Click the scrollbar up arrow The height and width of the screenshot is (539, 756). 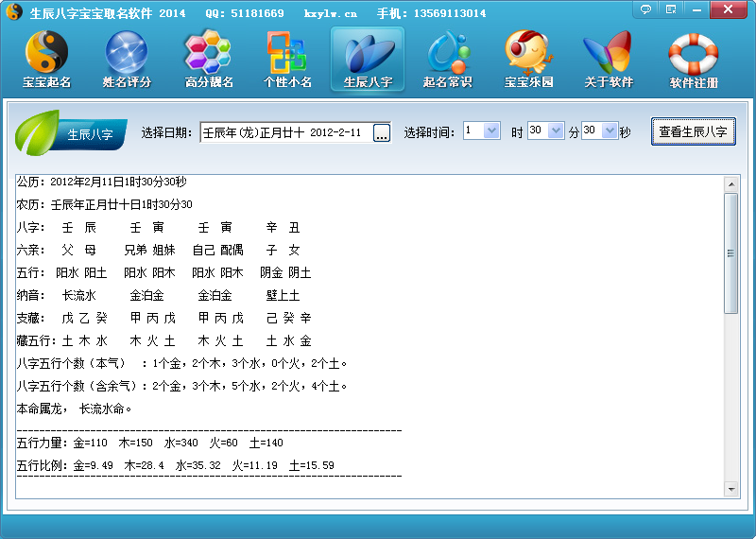[730, 183]
